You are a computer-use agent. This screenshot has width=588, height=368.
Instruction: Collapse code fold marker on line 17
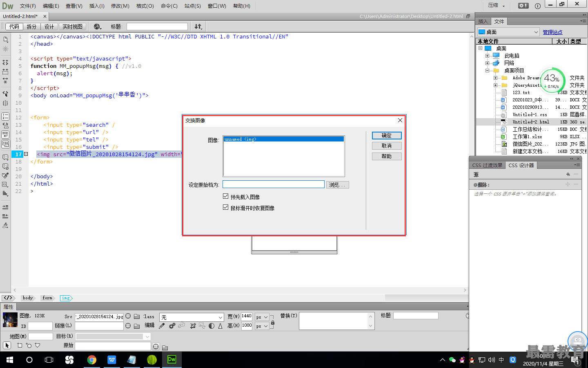(26, 154)
